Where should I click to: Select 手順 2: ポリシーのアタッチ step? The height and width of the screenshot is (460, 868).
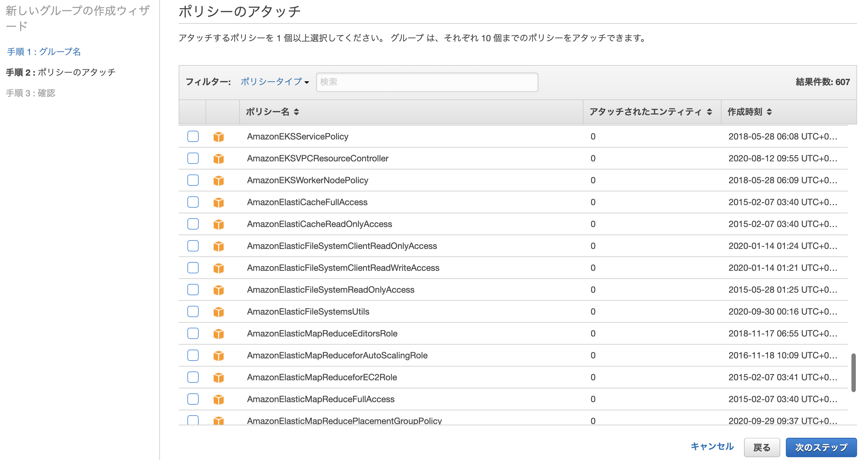click(61, 72)
